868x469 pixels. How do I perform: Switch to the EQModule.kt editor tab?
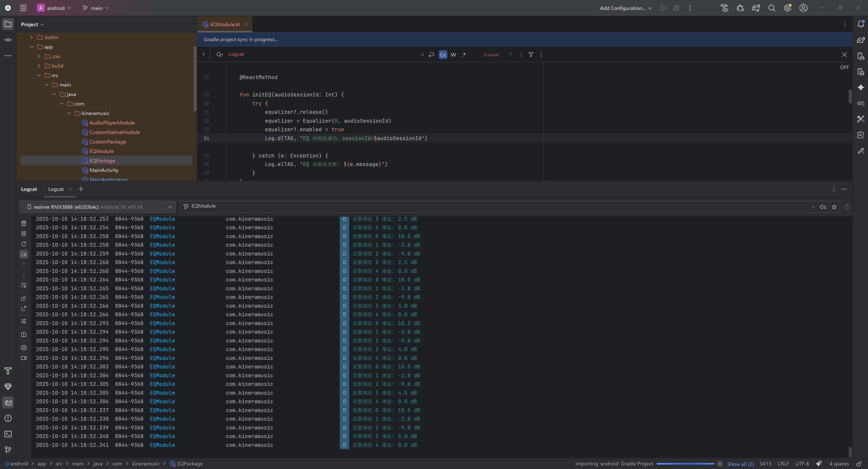tap(225, 24)
